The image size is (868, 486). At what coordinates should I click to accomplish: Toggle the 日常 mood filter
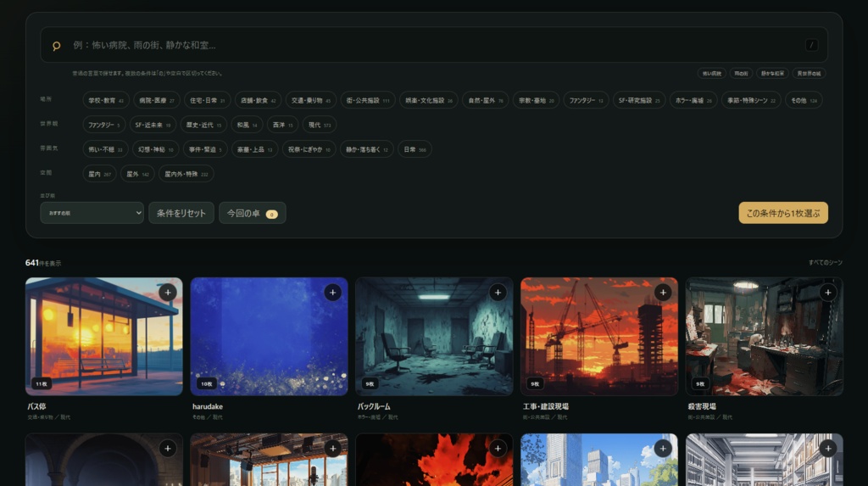point(415,149)
